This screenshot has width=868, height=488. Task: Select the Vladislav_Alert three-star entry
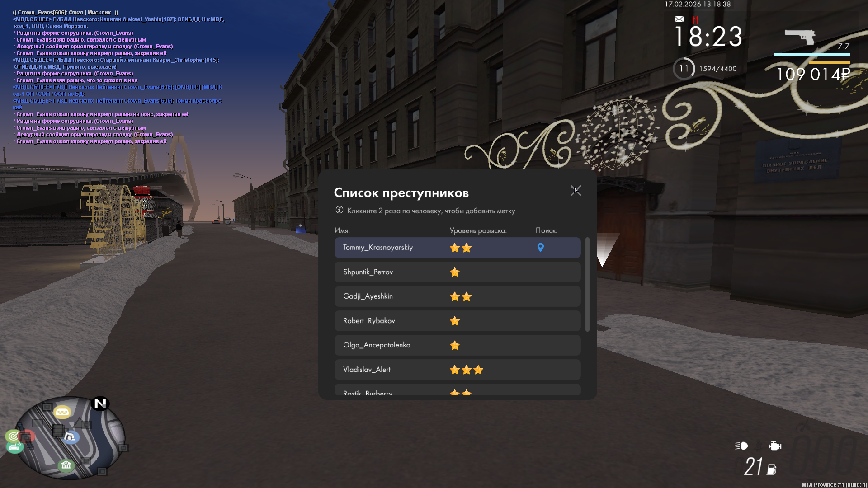point(457,370)
